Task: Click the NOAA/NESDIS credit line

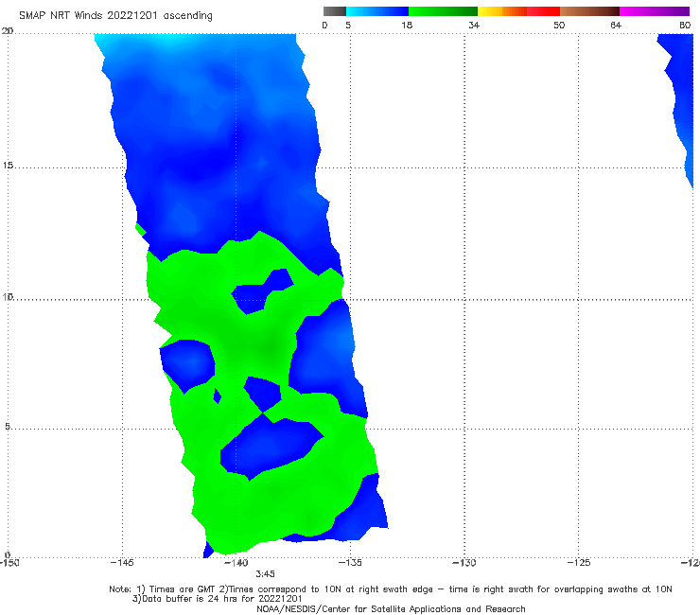Action: pyautogui.click(x=391, y=608)
